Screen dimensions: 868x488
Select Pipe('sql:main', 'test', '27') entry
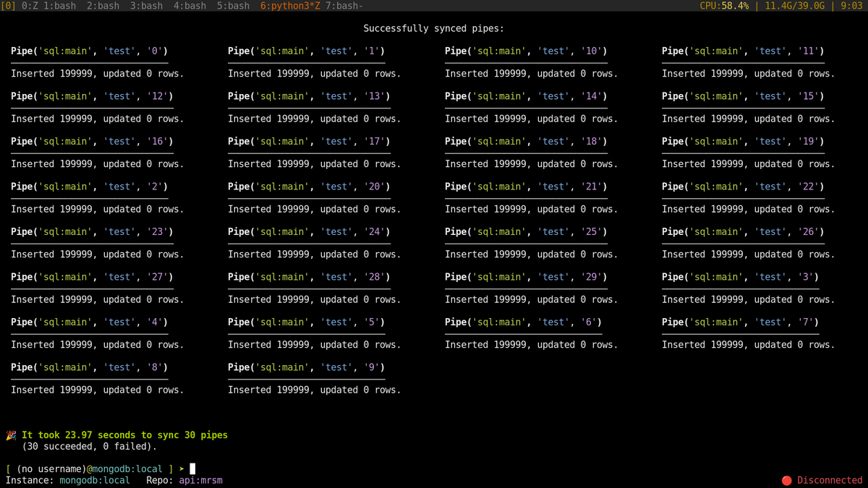pos(92,277)
